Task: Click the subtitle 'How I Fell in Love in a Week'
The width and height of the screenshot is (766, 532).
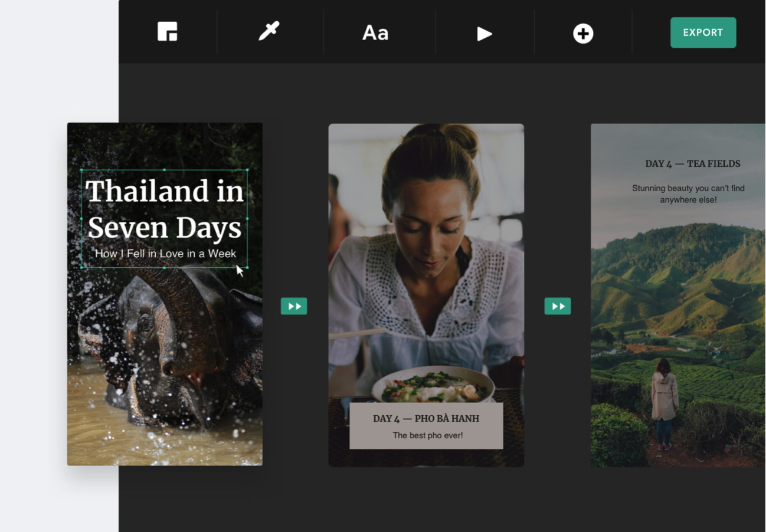Action: 165,254
